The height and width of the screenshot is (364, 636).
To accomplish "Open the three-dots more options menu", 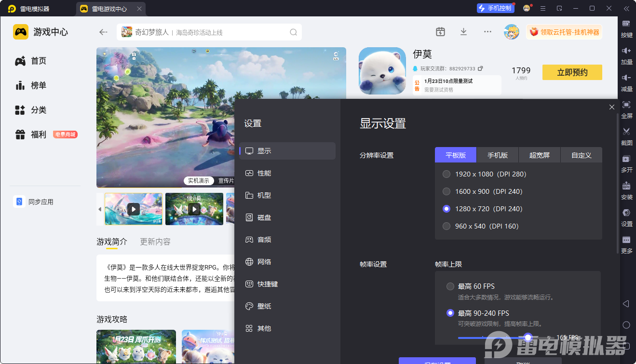I will [x=487, y=32].
